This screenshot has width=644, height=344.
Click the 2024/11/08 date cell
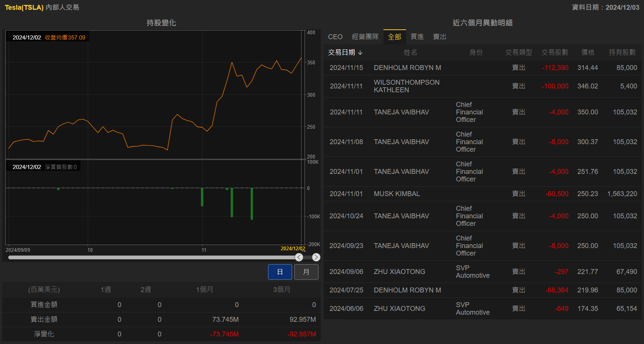[346, 142]
